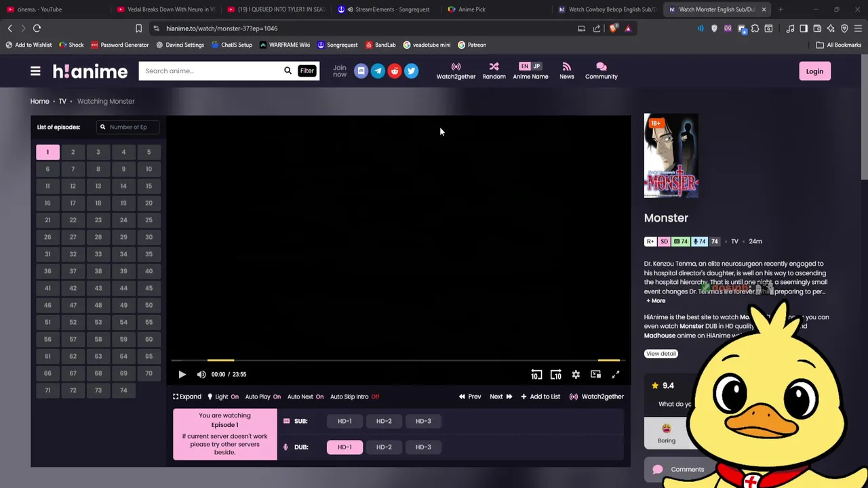Open the Discord join link icon

pyautogui.click(x=361, y=71)
